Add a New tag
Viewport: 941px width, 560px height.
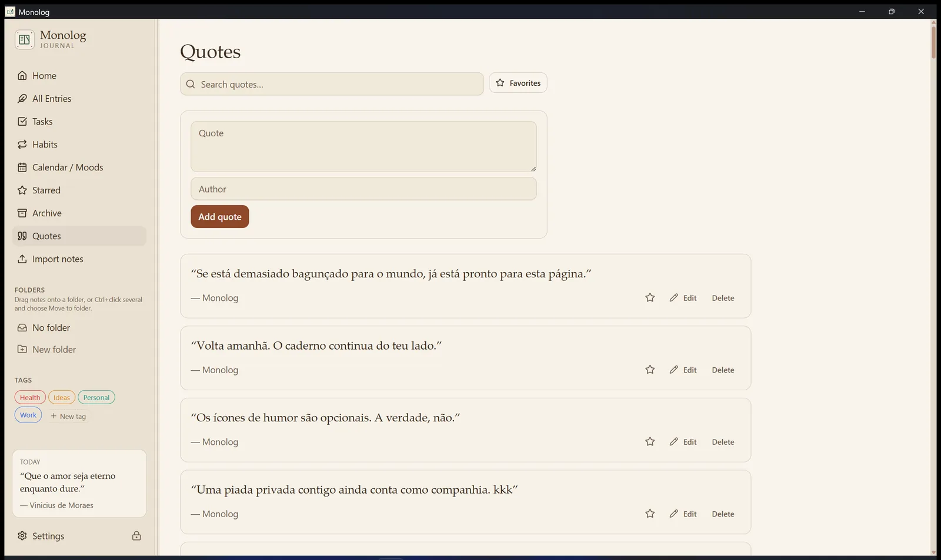[68, 416]
